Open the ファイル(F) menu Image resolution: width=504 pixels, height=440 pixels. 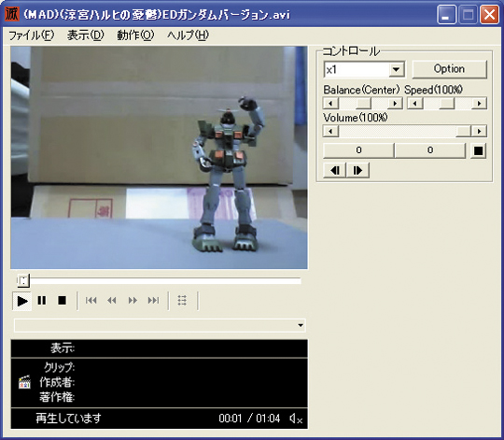[x=31, y=35]
